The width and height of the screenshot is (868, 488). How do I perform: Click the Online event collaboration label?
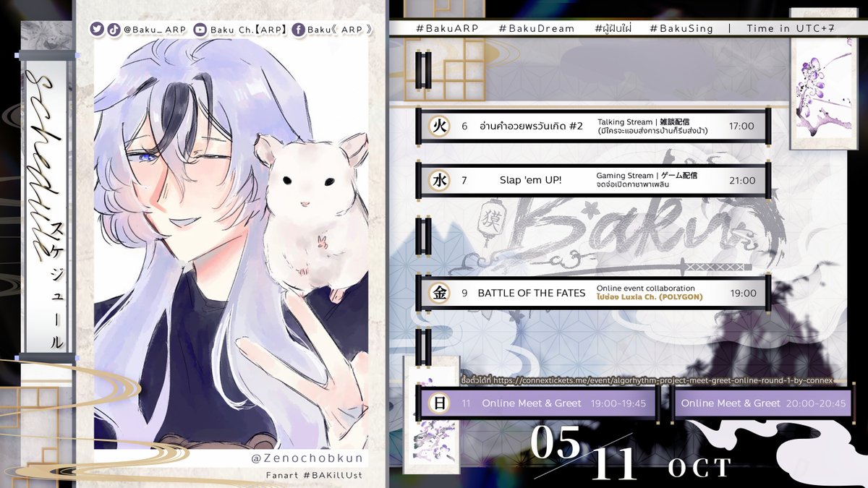pos(646,288)
